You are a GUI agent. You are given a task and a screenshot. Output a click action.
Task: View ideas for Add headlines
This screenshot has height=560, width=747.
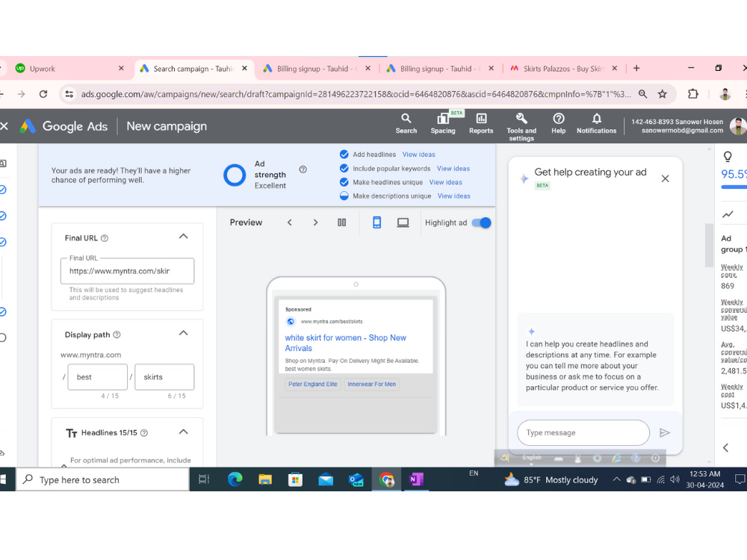[x=419, y=155]
